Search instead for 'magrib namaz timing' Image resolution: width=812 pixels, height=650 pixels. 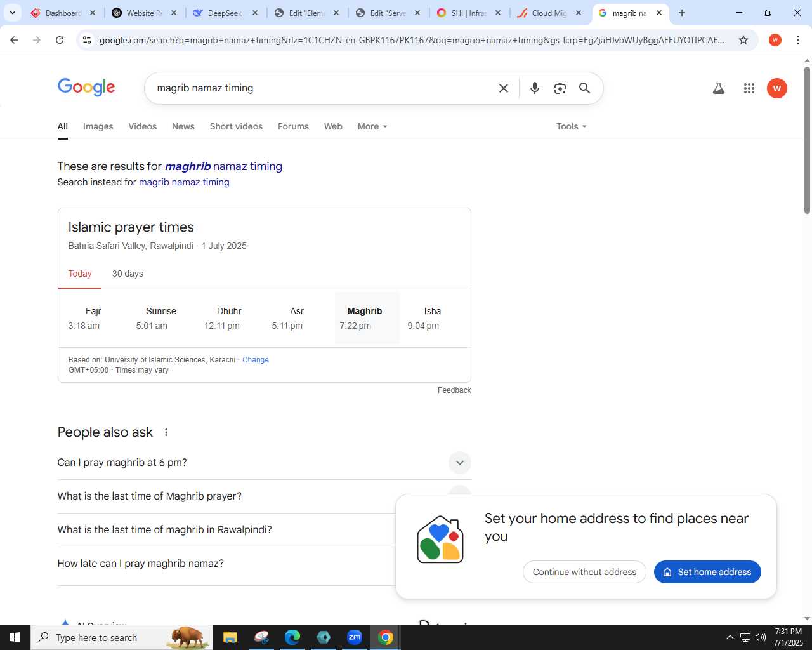point(184,182)
